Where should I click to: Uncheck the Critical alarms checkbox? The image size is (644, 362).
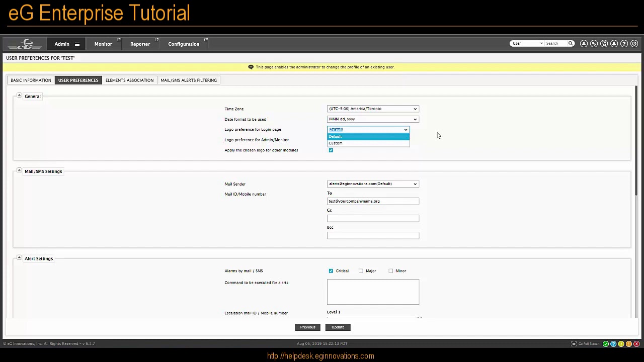click(331, 271)
